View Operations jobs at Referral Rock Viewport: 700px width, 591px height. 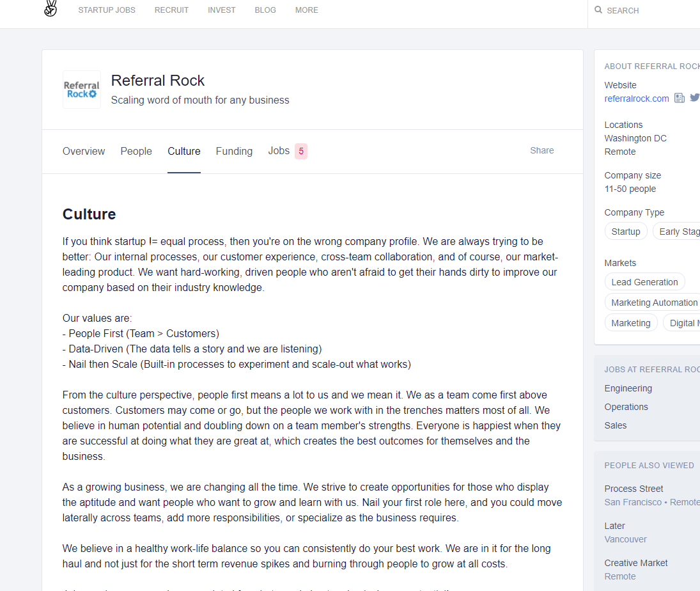626,407
